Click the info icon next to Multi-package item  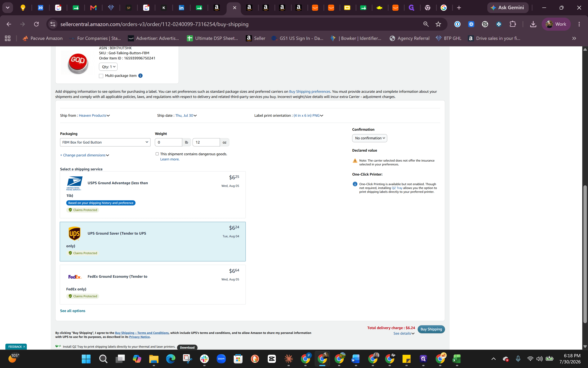[140, 76]
